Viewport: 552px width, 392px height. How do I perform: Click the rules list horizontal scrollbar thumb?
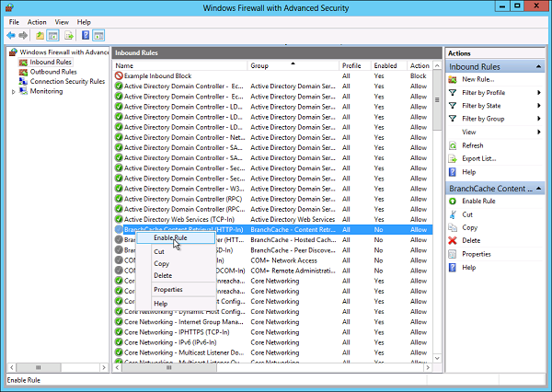[169, 367]
